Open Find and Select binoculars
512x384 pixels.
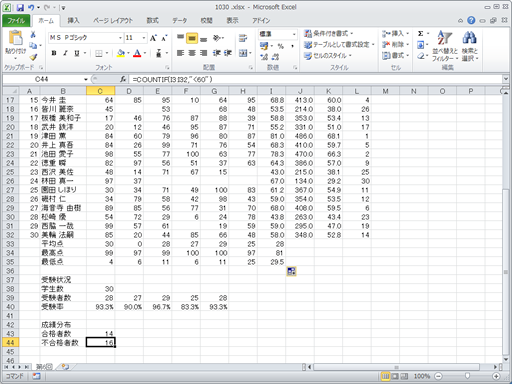click(x=469, y=46)
